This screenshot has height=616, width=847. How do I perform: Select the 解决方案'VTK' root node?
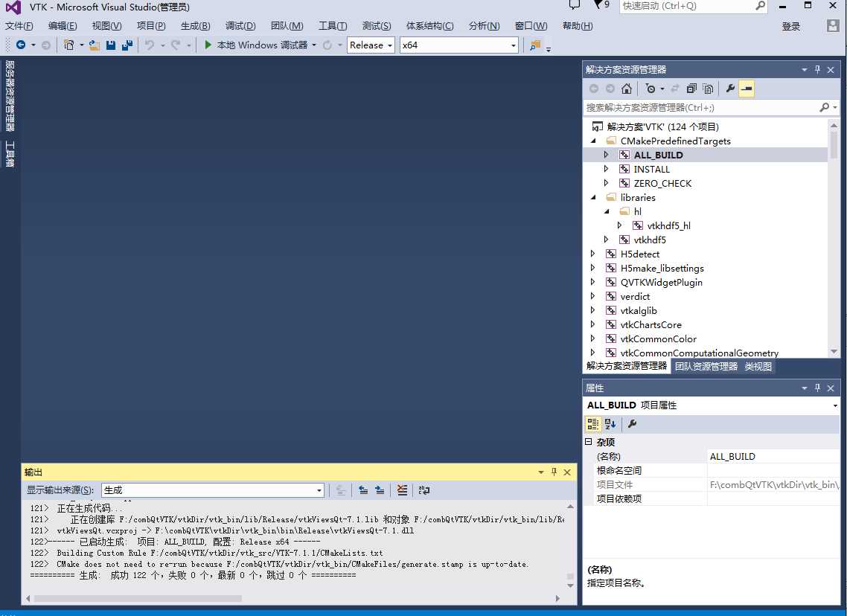click(x=663, y=127)
